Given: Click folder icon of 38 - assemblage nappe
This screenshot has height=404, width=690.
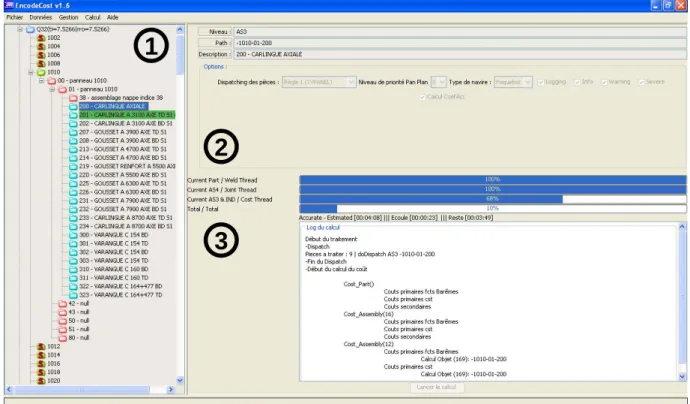Looking at the screenshot, I should coord(73,98).
